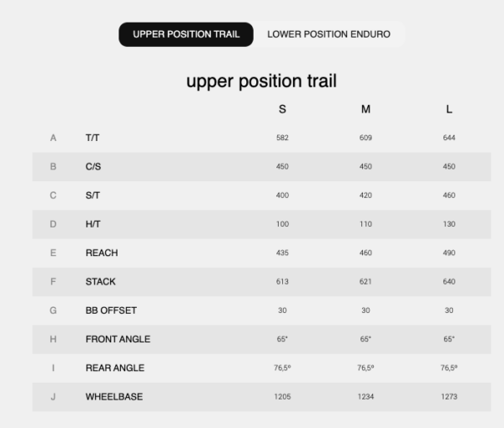Click the T/T value 582

(x=282, y=138)
